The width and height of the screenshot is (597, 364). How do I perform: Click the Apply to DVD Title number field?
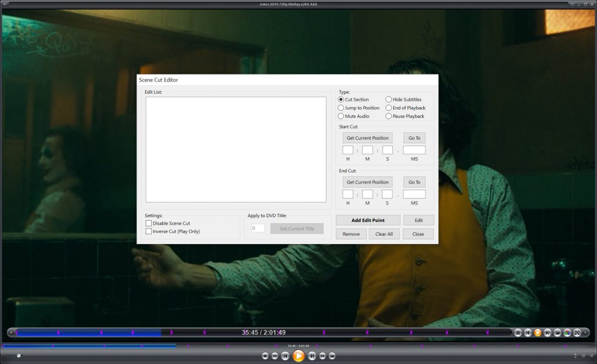(258, 228)
